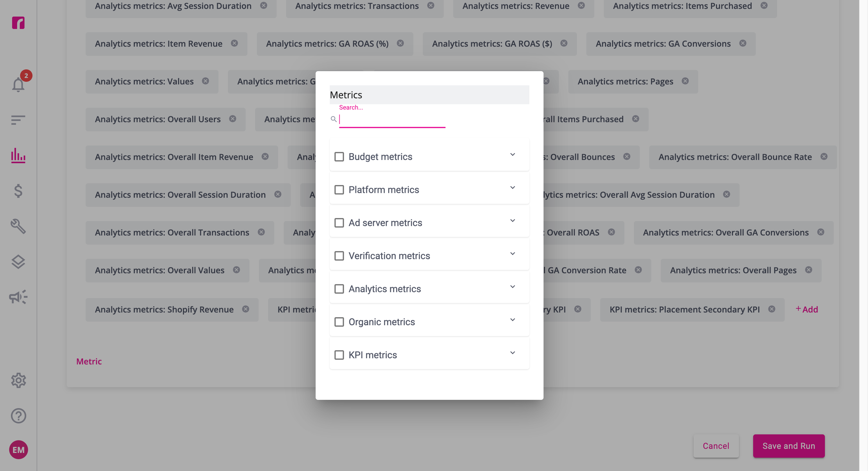Check the KPI metrics checkbox

(339, 355)
